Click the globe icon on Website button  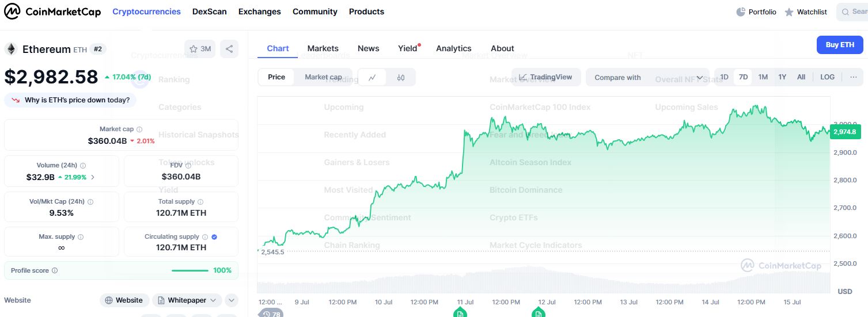(x=109, y=300)
